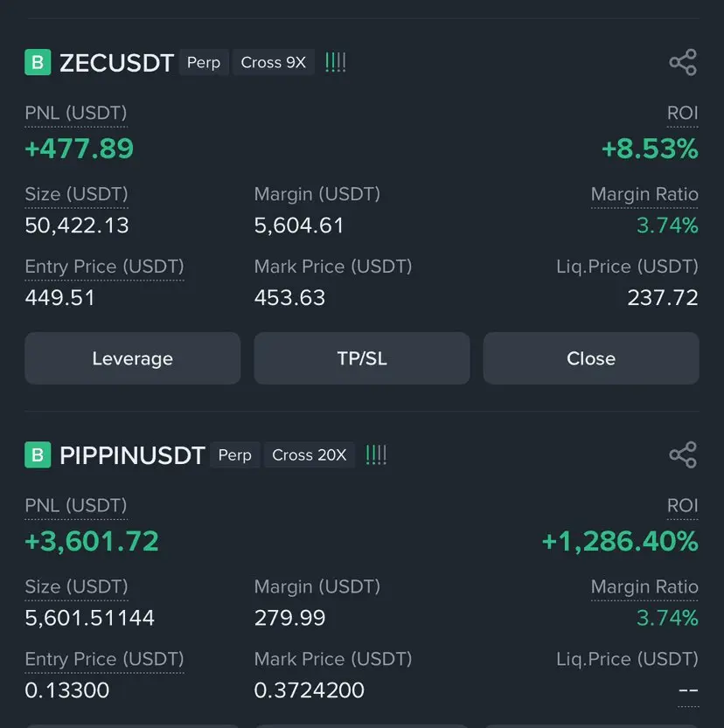
Task: Tap the Entry Price (USDT) label above 0.13300
Action: (x=104, y=659)
